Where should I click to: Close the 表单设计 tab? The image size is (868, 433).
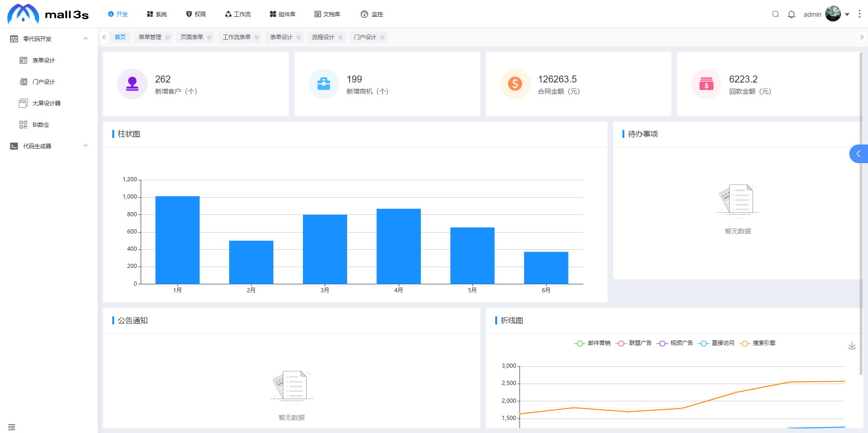click(299, 37)
